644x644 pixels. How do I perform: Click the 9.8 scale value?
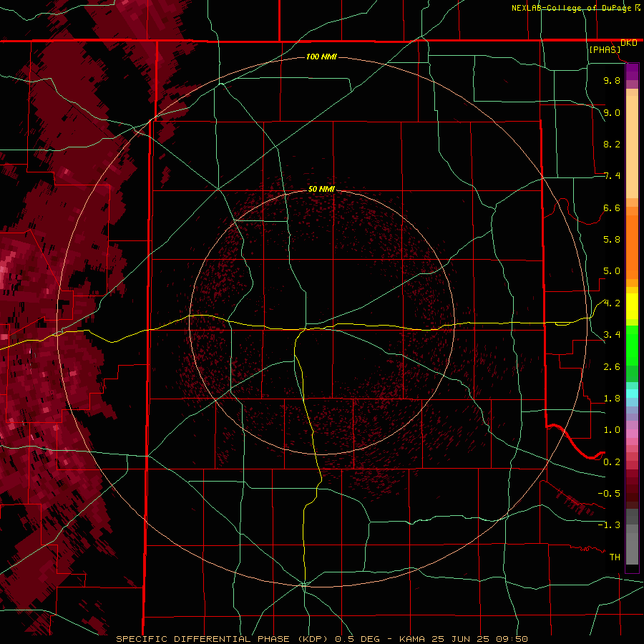(x=612, y=80)
